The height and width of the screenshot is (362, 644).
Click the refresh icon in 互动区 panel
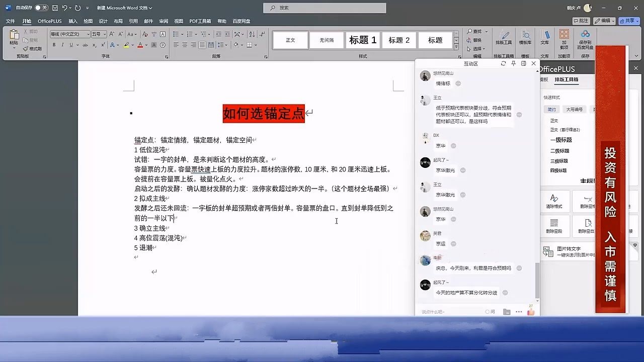pyautogui.click(x=503, y=64)
